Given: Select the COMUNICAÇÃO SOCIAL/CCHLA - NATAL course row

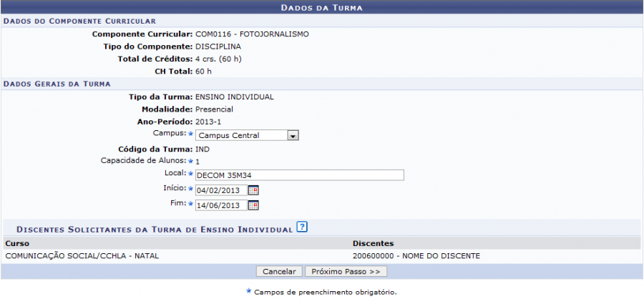Looking at the screenshot, I should pyautogui.click(x=82, y=255).
